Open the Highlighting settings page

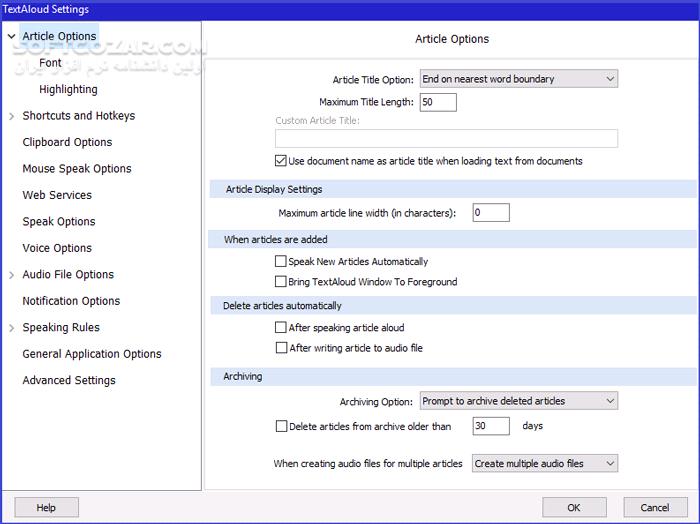coord(68,89)
